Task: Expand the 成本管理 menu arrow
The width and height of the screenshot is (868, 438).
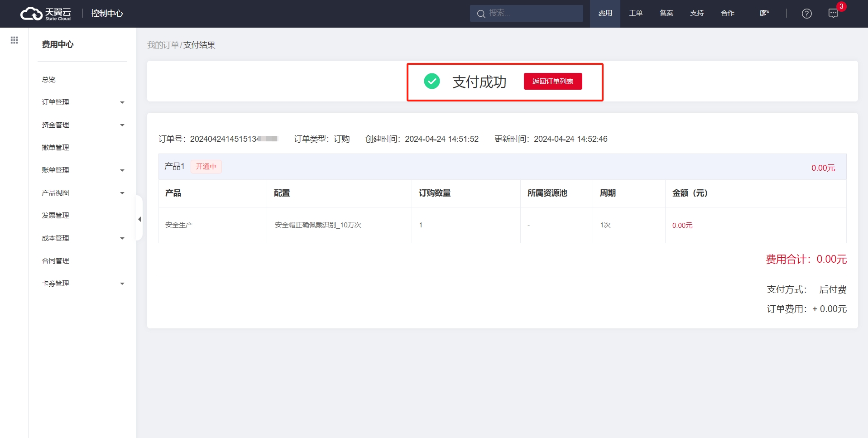Action: click(122, 238)
